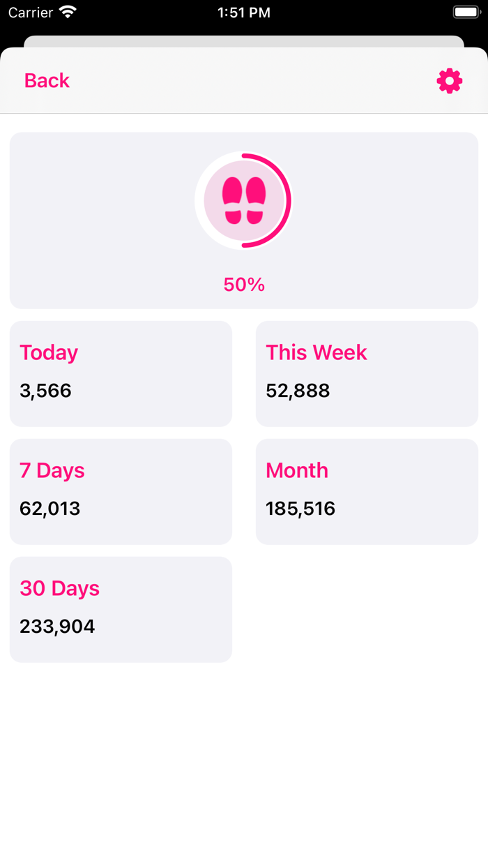Click the 233,904 thirty-day total
The height and width of the screenshot is (868, 488).
click(58, 626)
